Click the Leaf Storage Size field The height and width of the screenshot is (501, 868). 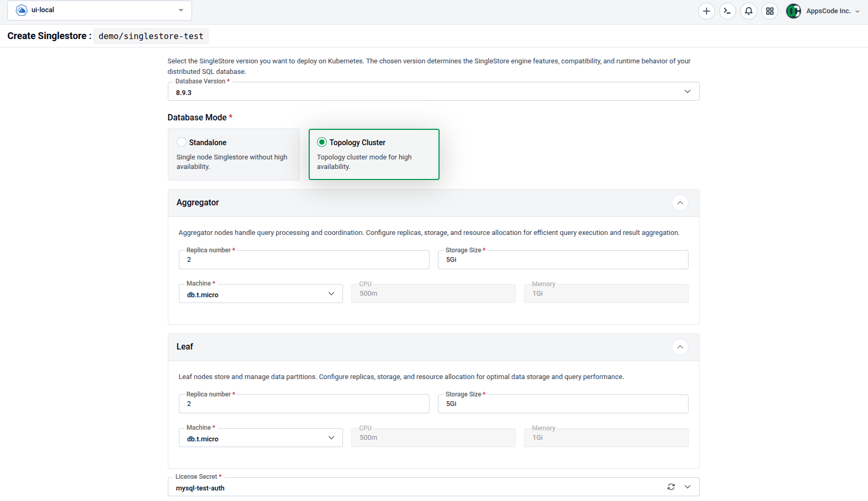click(x=563, y=404)
